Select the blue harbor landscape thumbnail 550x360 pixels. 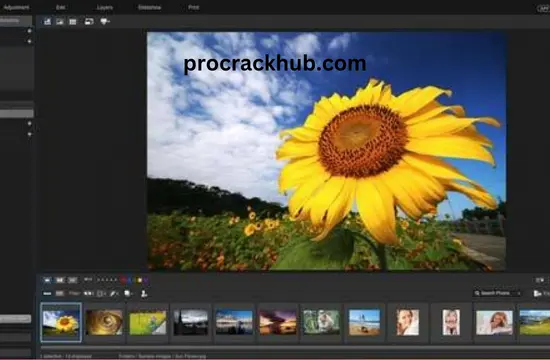click(x=234, y=322)
